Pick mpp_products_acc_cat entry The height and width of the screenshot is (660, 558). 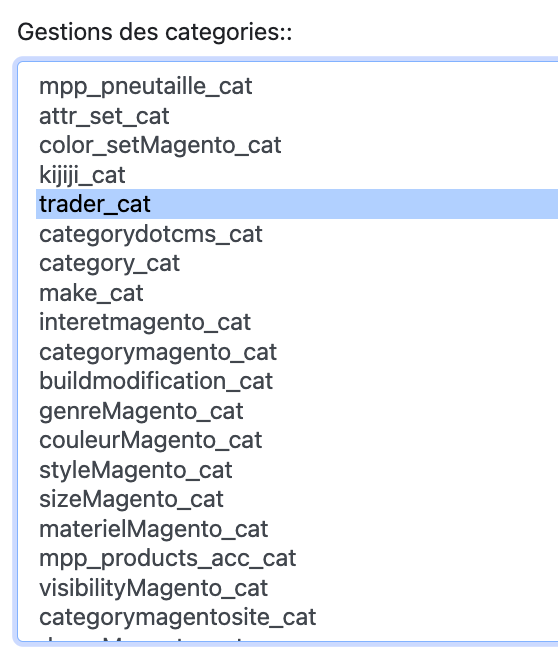point(297,558)
